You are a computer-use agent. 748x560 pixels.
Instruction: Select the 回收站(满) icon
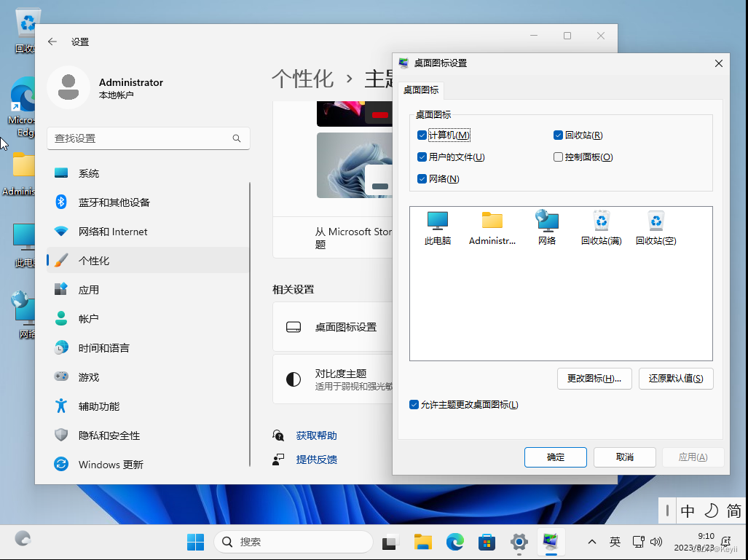coord(601,227)
